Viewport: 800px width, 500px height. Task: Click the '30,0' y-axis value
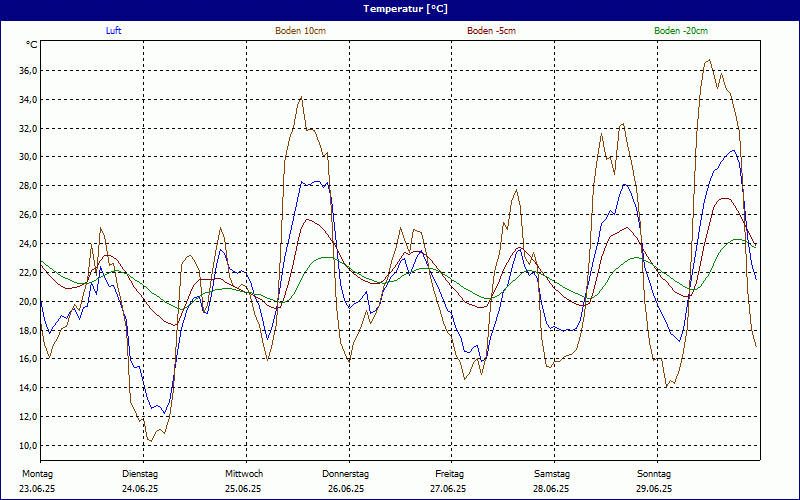(29, 157)
